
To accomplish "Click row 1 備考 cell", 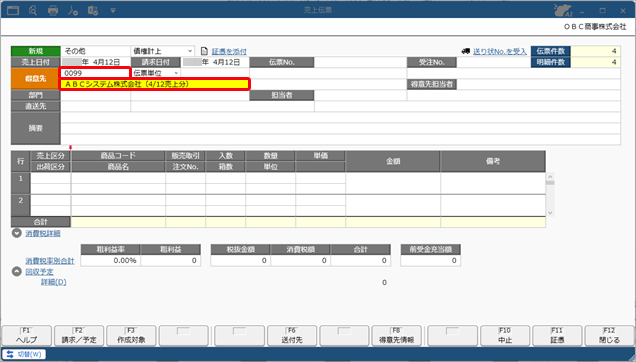I will [x=493, y=183].
